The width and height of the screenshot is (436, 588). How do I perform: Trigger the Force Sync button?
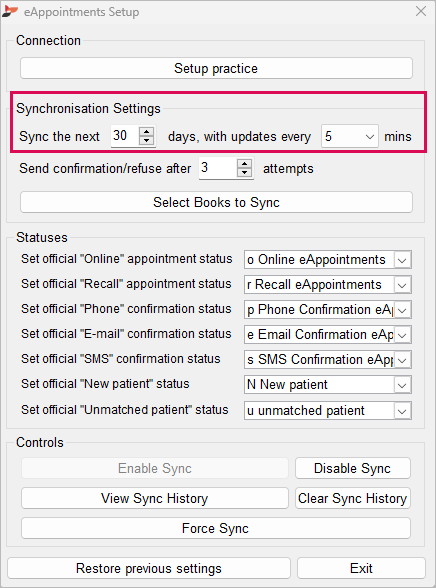click(x=216, y=528)
